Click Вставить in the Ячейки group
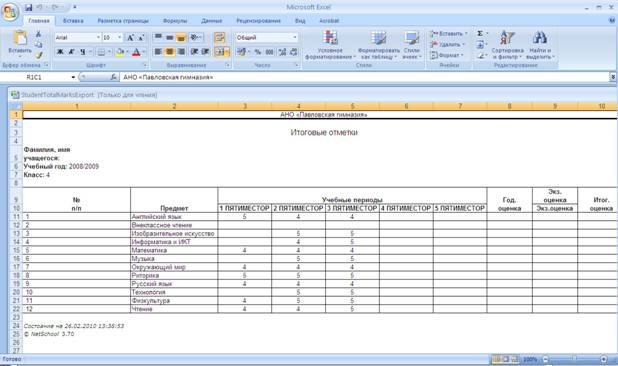618x366 pixels. pos(448,33)
